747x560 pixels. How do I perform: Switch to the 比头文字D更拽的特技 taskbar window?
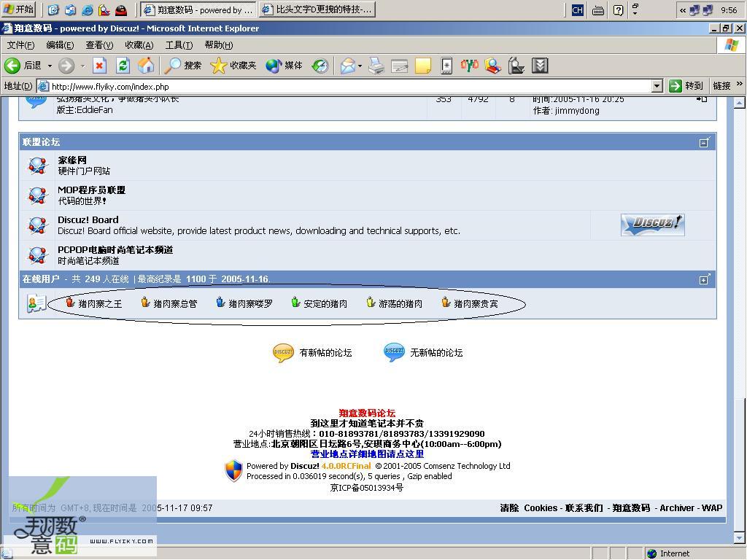(318, 9)
